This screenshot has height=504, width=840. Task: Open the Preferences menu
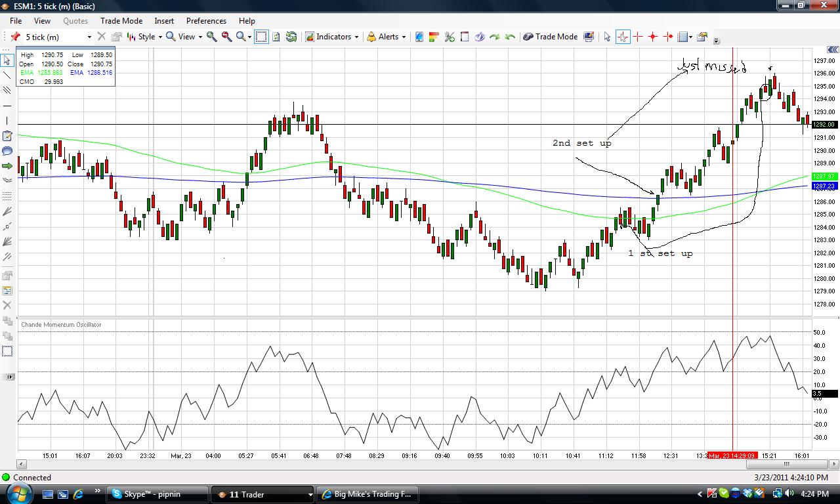coord(206,21)
